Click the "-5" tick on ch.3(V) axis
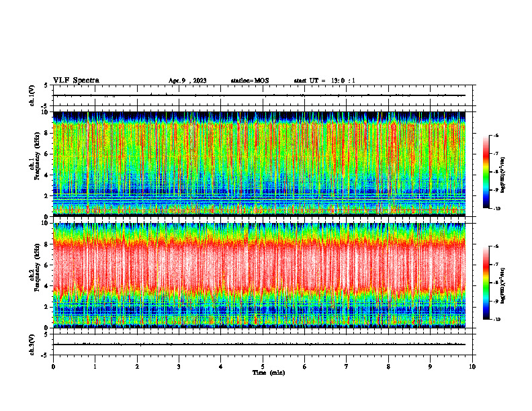Viewport: 532px width, 411px height. (x=45, y=355)
